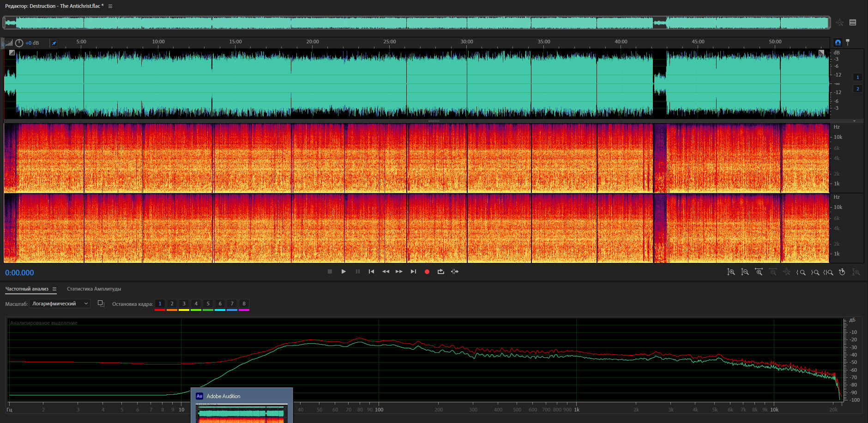This screenshot has height=423, width=868.
Task: Toggle right channel 2 enable button
Action: pos(857,89)
